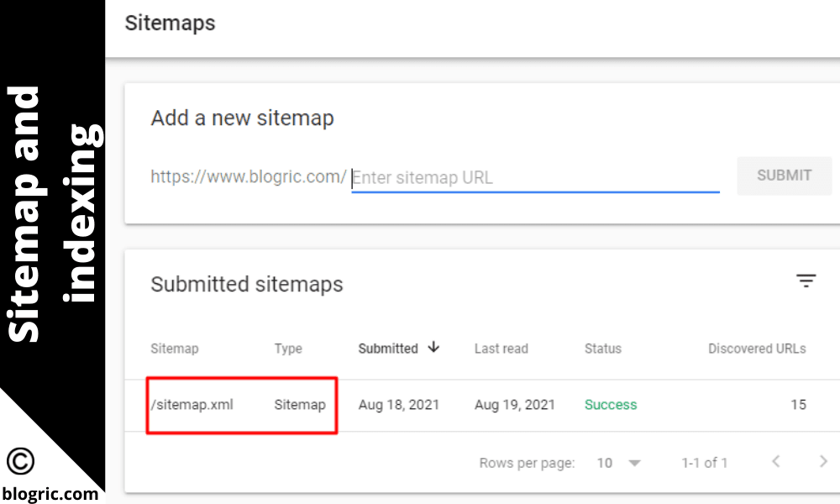Screen dimensions: 840x504
Task: Go to the previous page of sitemaps
Action: 775,461
